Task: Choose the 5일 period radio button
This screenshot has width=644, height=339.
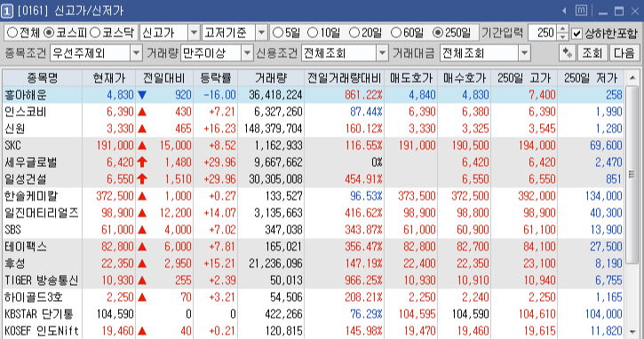Action: [278, 33]
